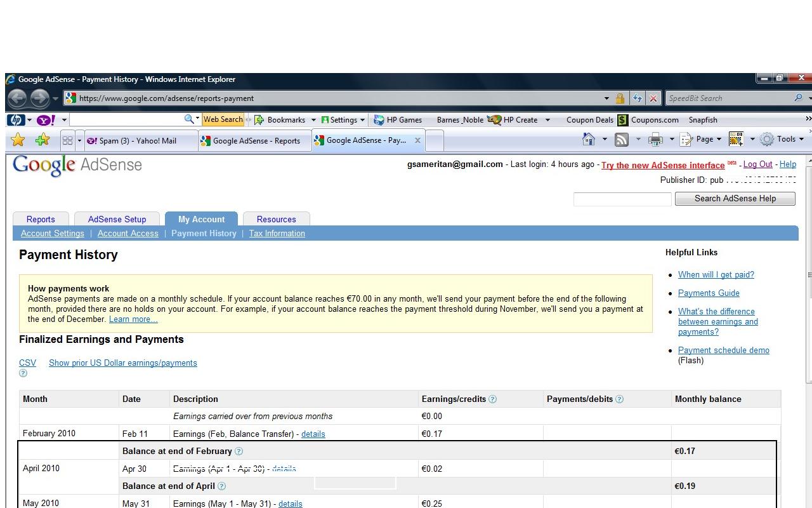Expand the tab list dropdown arrow
The height and width of the screenshot is (508, 812).
tap(79, 140)
